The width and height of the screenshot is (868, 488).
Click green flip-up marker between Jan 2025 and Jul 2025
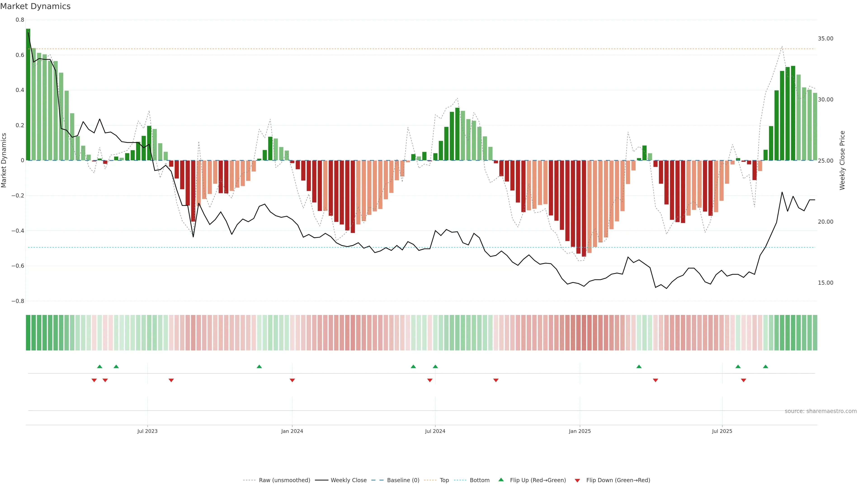pyautogui.click(x=639, y=366)
